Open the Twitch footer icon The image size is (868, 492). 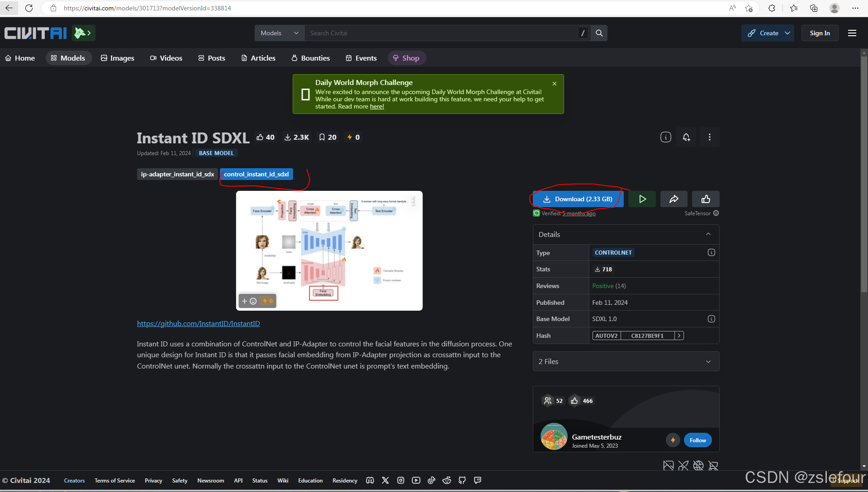[478, 480]
